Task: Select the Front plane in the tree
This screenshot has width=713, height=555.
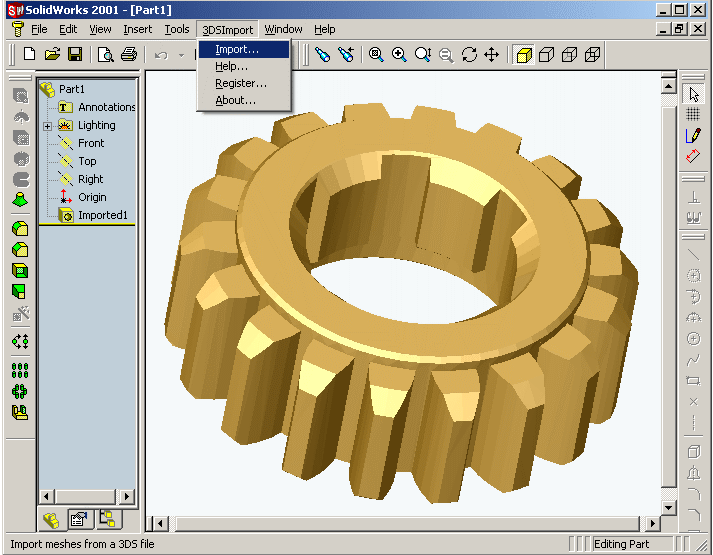Action: pos(91,143)
